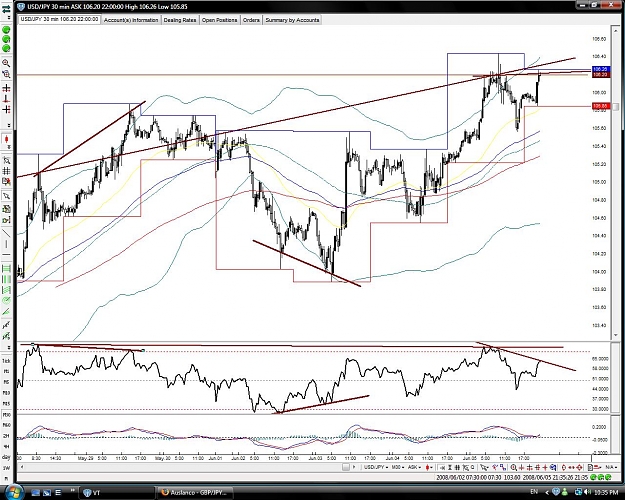This screenshot has height=500, width=625.
Task: Open the red candlestick chart style dropdown
Action: pos(429,467)
